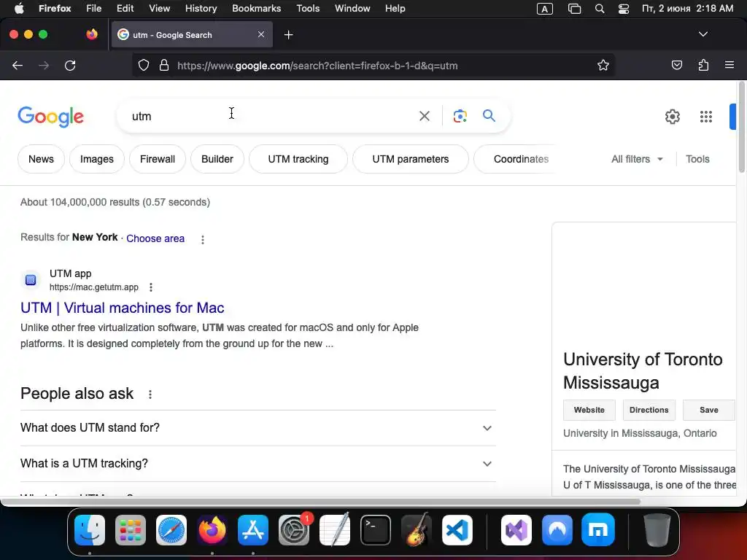747x560 pixels.
Task: Expand What is a UTM tracking?
Action: [x=258, y=463]
